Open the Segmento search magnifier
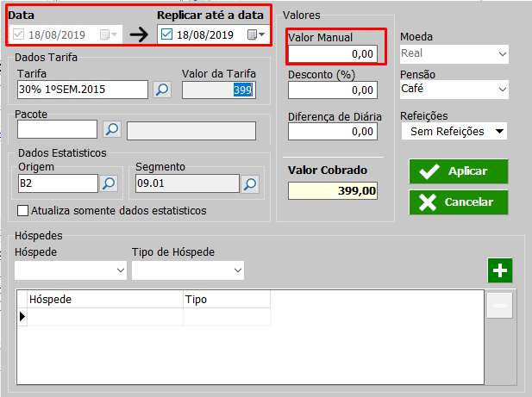This screenshot has height=397, width=532. (250, 184)
